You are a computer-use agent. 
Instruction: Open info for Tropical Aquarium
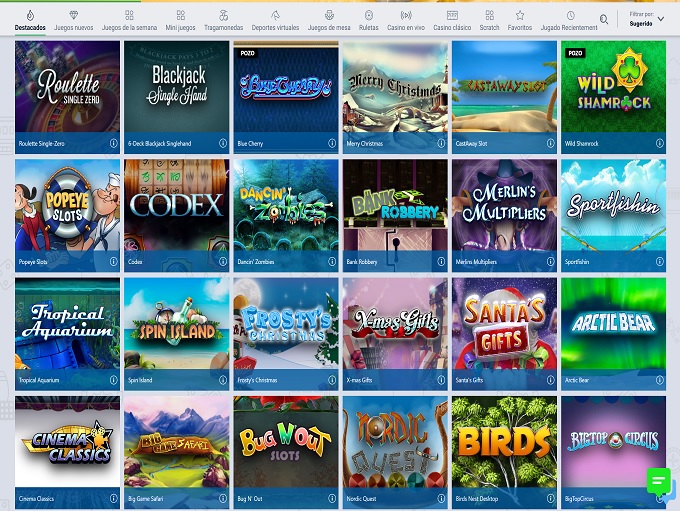(x=114, y=380)
